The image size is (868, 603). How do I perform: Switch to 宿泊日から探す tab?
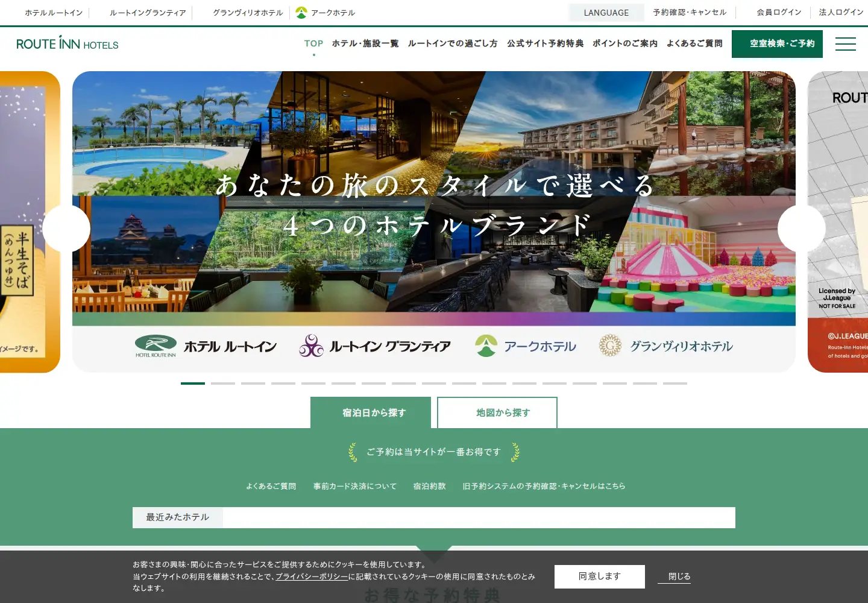pos(371,412)
